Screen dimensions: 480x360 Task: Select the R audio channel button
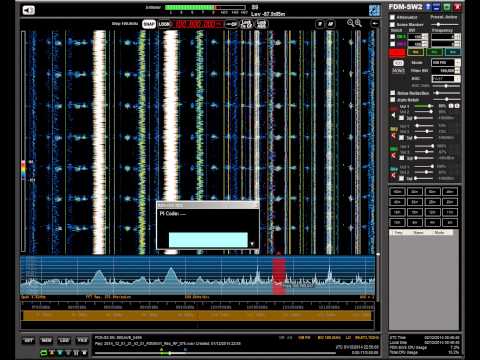[x=457, y=106]
